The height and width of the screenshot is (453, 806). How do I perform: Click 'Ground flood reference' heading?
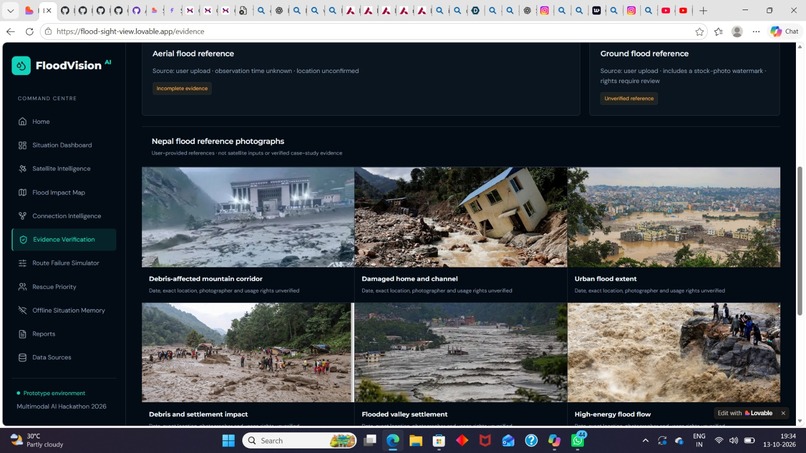tap(644, 53)
